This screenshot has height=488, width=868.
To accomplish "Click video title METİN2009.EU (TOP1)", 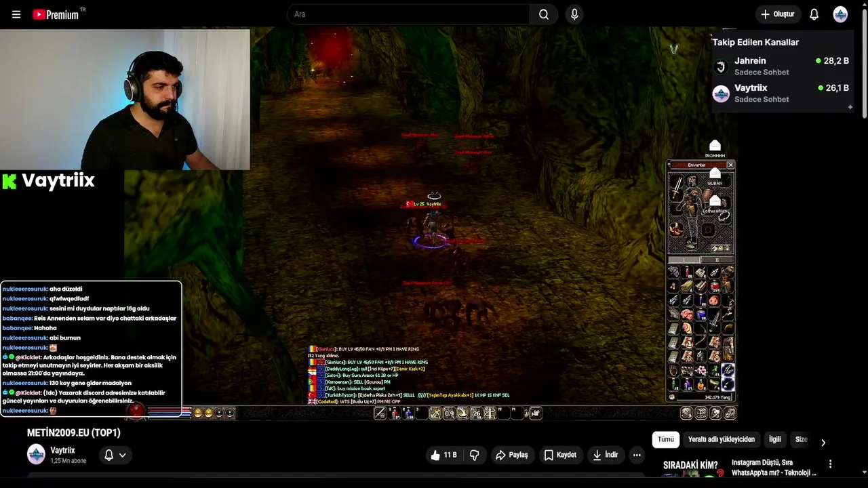I will (x=73, y=432).
